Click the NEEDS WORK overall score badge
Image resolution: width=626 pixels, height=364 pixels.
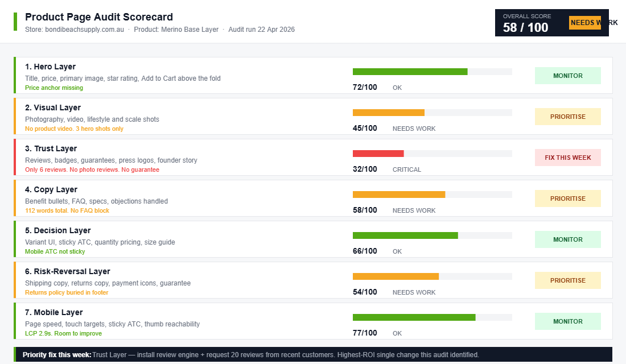pos(586,22)
